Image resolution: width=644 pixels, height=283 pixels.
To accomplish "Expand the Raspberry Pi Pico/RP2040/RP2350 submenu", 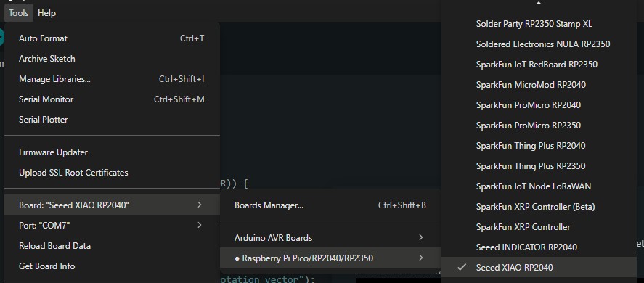I will coord(330,258).
